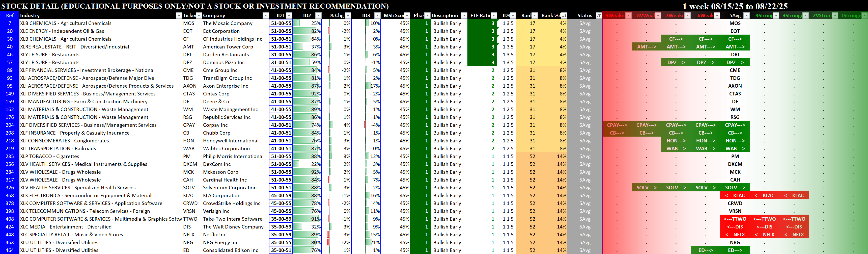Click 'AMT--->' cell in 8VWeak column

click(646, 47)
